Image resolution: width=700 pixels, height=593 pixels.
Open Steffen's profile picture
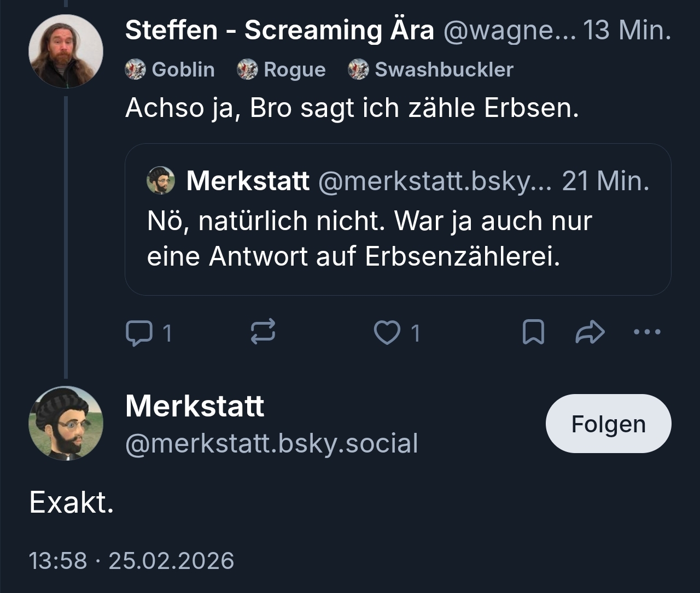(x=66, y=51)
